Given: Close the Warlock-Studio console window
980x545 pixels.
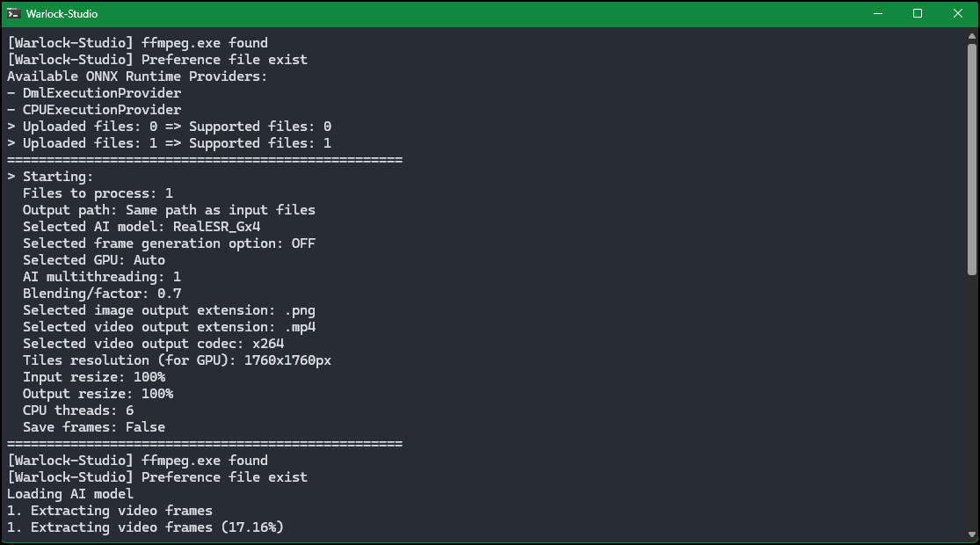Looking at the screenshot, I should tap(958, 14).
